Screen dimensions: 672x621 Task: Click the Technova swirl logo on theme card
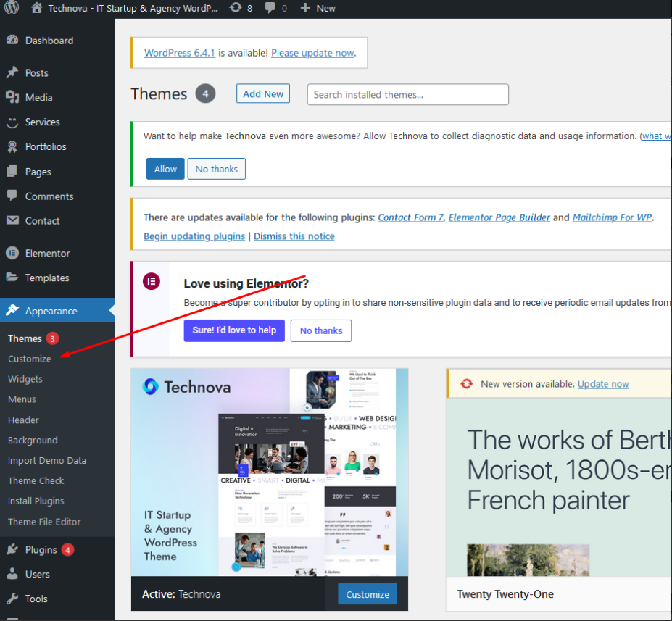coord(151,386)
